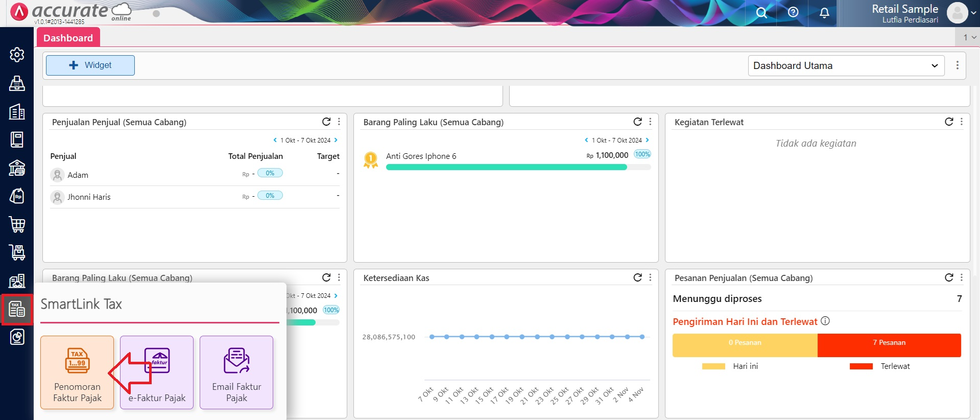Click the user avatar in header
The width and height of the screenshot is (980, 420).
958,13
